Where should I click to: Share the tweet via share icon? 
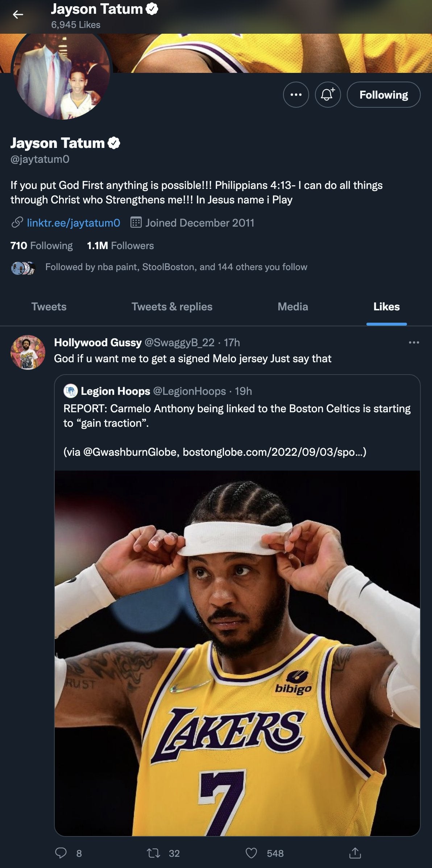355,853
